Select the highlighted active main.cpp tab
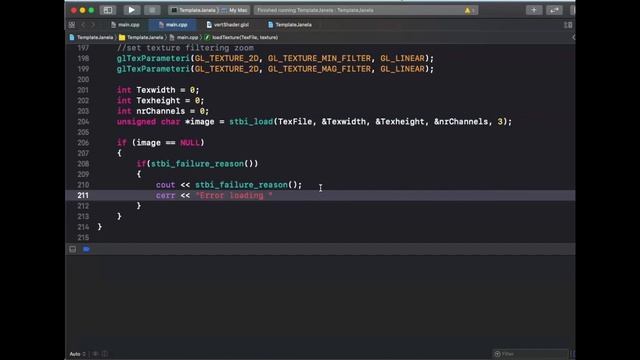640x360 pixels. pos(173,25)
